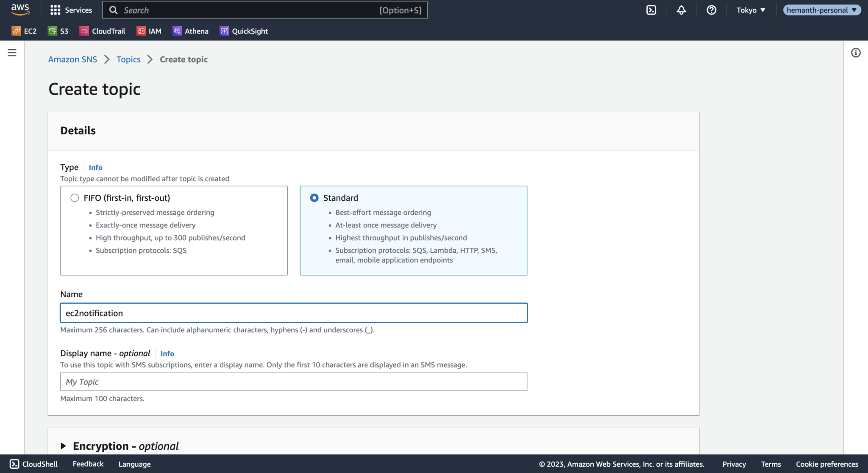Open IAM from the favorites bar
Screen dimensions: 868x473
149,31
